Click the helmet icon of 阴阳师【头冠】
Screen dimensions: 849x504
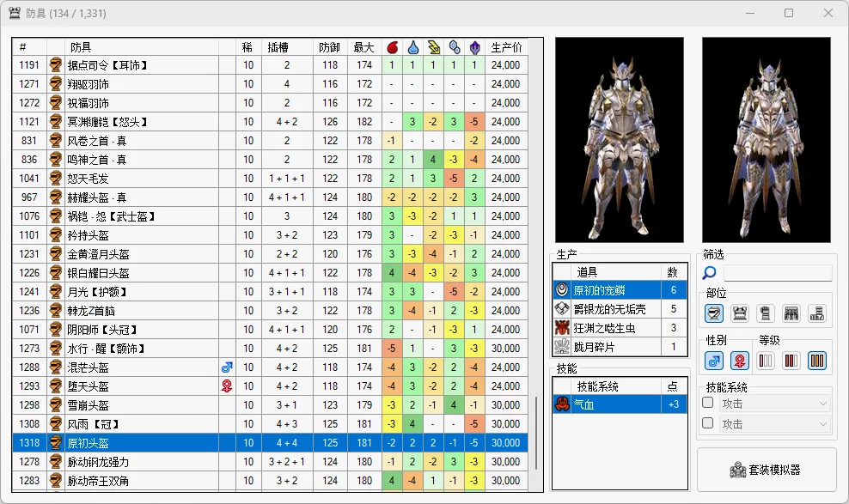click(x=55, y=330)
